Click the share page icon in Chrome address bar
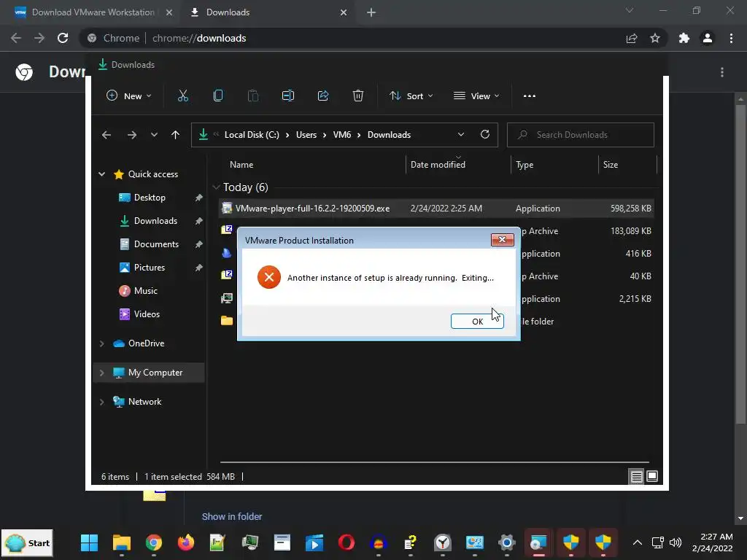 click(x=632, y=38)
